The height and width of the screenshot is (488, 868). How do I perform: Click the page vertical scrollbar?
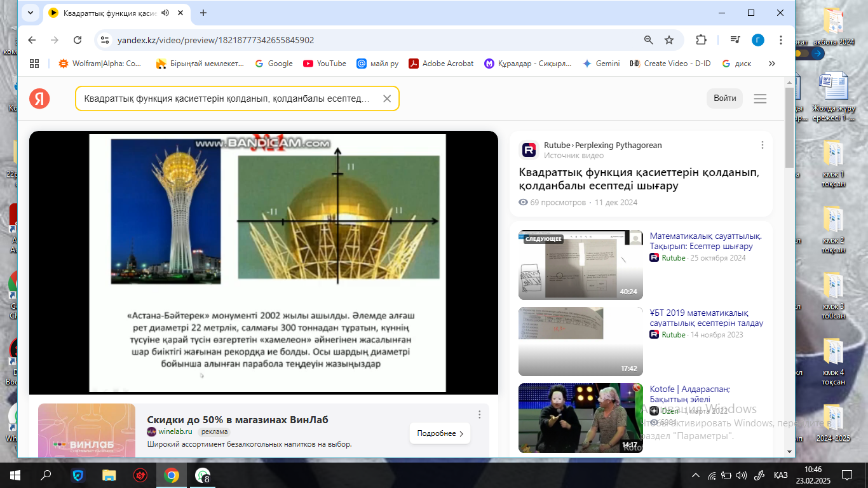(x=789, y=127)
